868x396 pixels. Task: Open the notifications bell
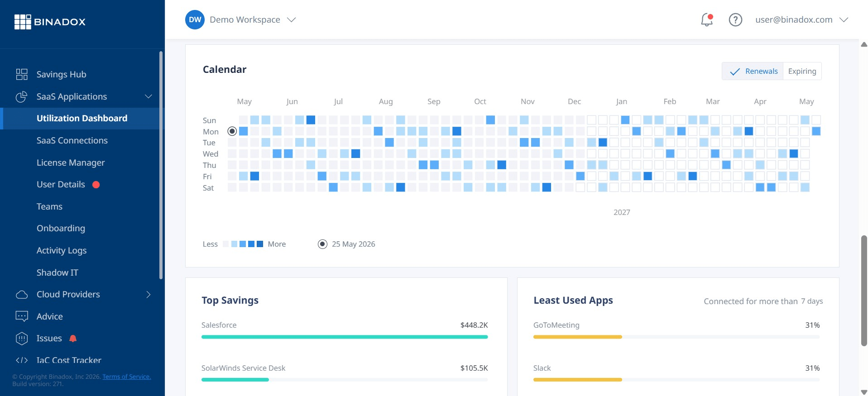[707, 20]
